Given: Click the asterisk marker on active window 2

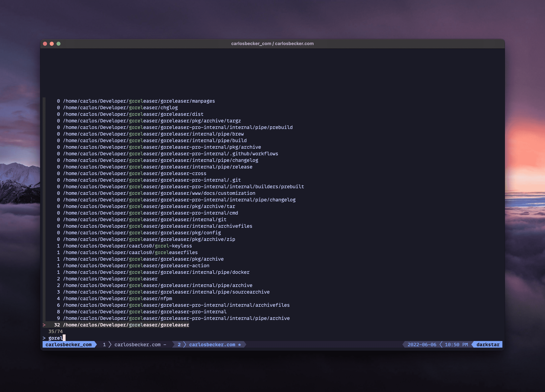Looking at the screenshot, I should (x=240, y=344).
